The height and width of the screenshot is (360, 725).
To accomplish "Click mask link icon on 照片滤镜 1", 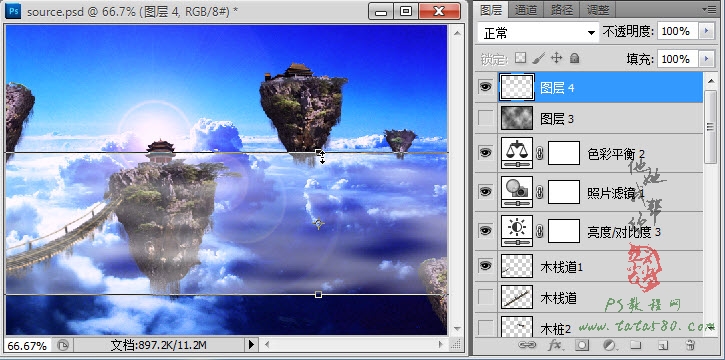I will pos(540,192).
